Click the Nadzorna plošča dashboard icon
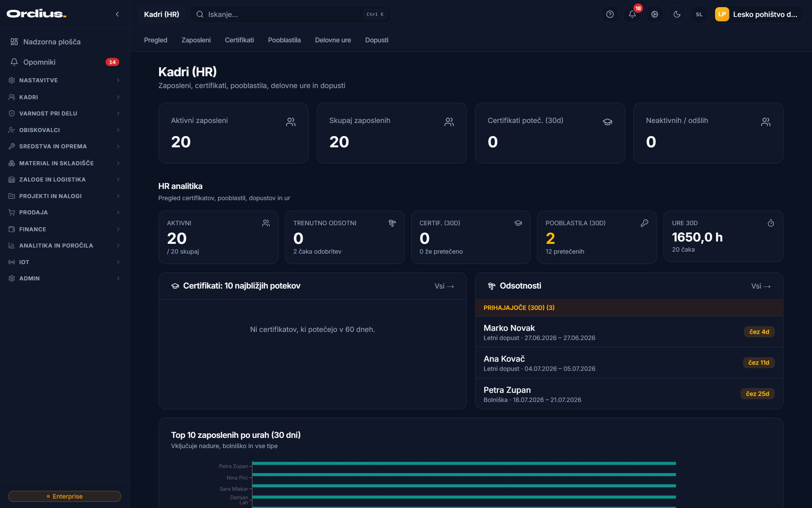Viewport: 812px width, 508px height. [x=14, y=42]
